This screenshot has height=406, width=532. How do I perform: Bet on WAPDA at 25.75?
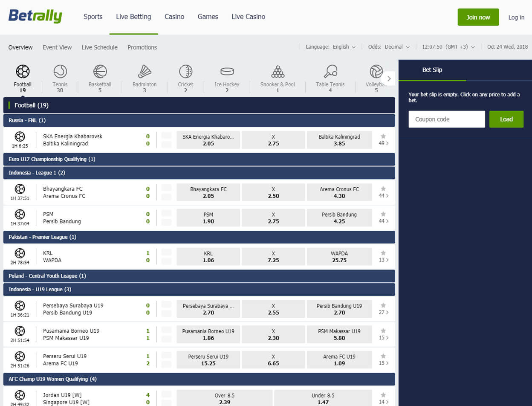(339, 256)
